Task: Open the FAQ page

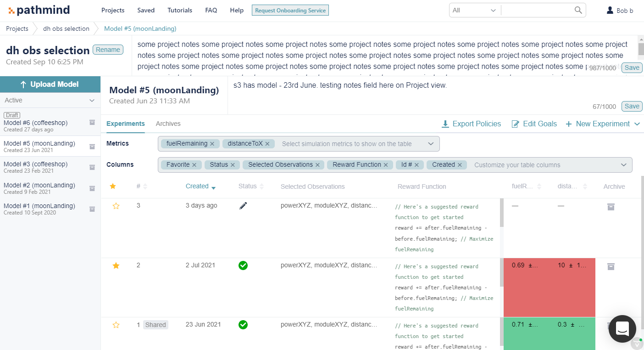Action: click(x=211, y=10)
